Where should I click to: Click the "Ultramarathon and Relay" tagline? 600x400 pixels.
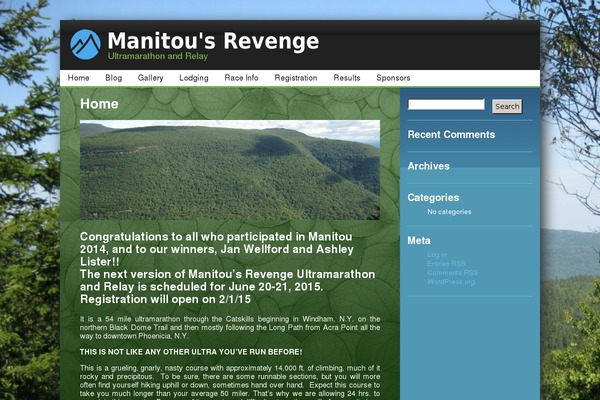tap(158, 56)
